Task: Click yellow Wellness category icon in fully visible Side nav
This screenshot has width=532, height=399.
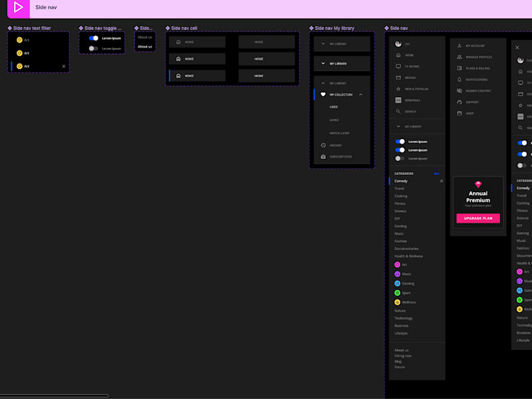Action: coord(397,302)
